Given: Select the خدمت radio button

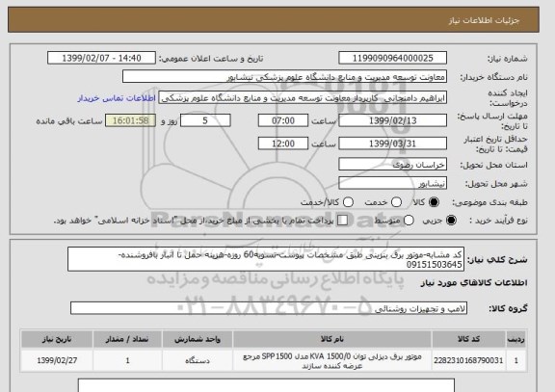Looking at the screenshot, I should click(396, 202).
